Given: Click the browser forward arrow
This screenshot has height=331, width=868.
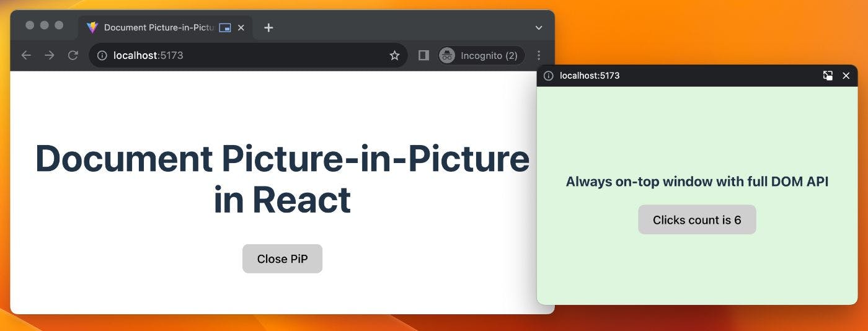Looking at the screenshot, I should coord(50,56).
